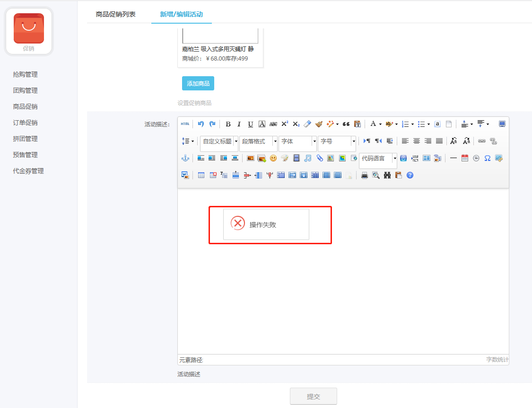
Task: Enable fullscreen editing mode
Action: (x=502, y=124)
